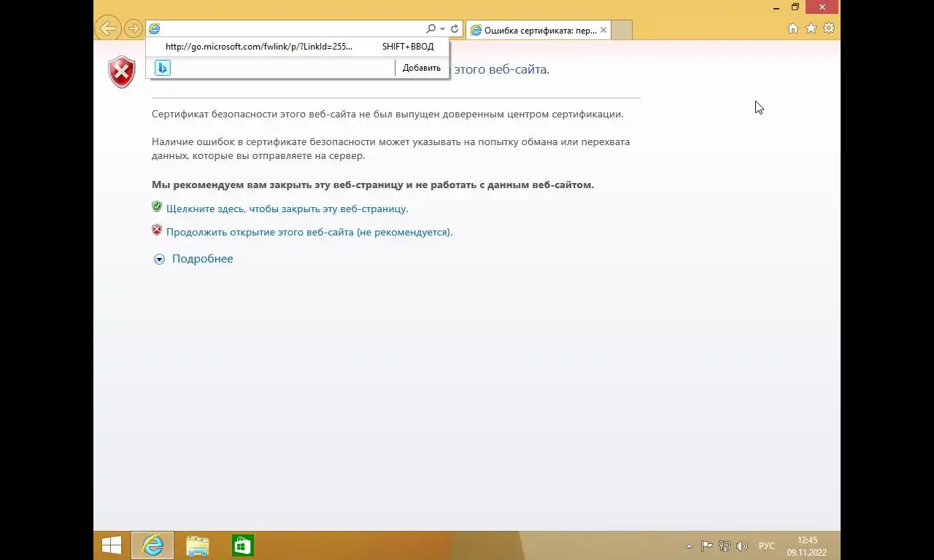934x560 pixels.
Task: Click the Добавить button in the dropdown
Action: pyautogui.click(x=422, y=68)
